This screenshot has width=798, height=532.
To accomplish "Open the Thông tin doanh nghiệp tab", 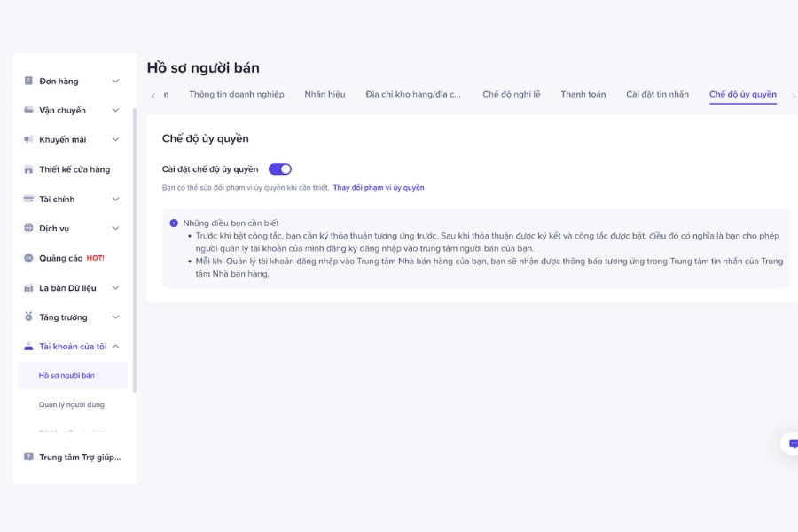I will click(x=237, y=94).
